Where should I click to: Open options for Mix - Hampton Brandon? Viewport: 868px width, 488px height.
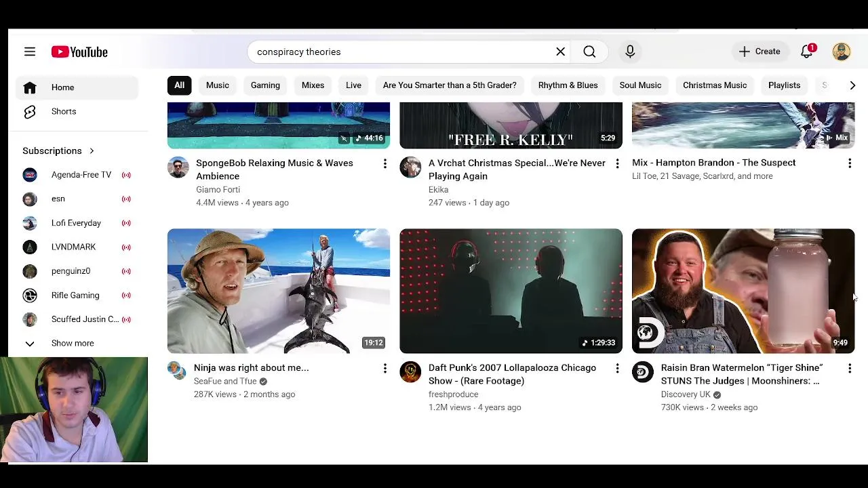coord(850,163)
